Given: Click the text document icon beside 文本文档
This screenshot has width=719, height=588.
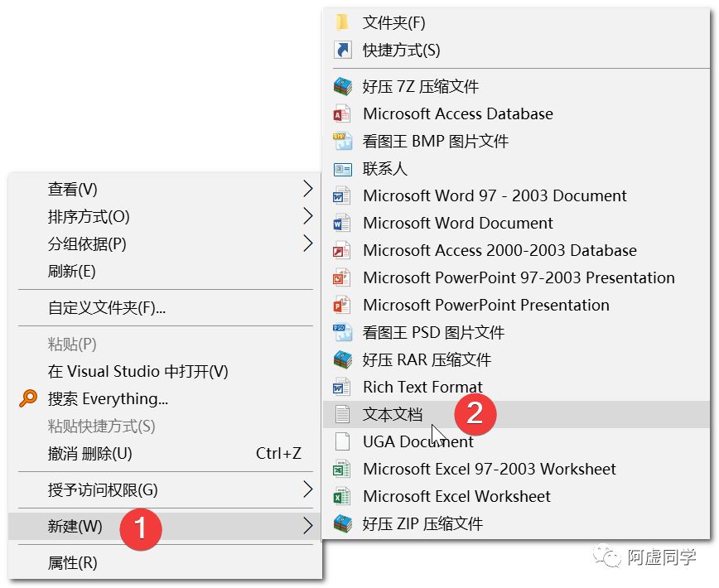Looking at the screenshot, I should [x=342, y=414].
